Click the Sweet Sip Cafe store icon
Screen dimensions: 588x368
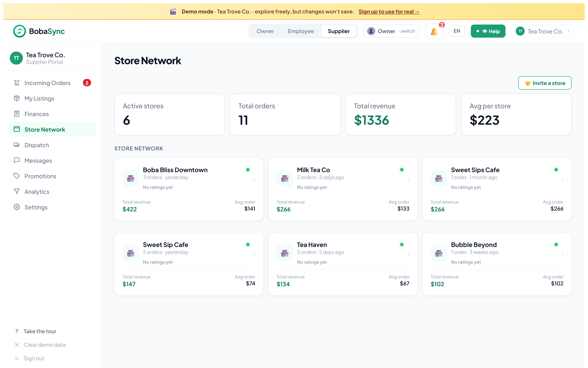[131, 253]
